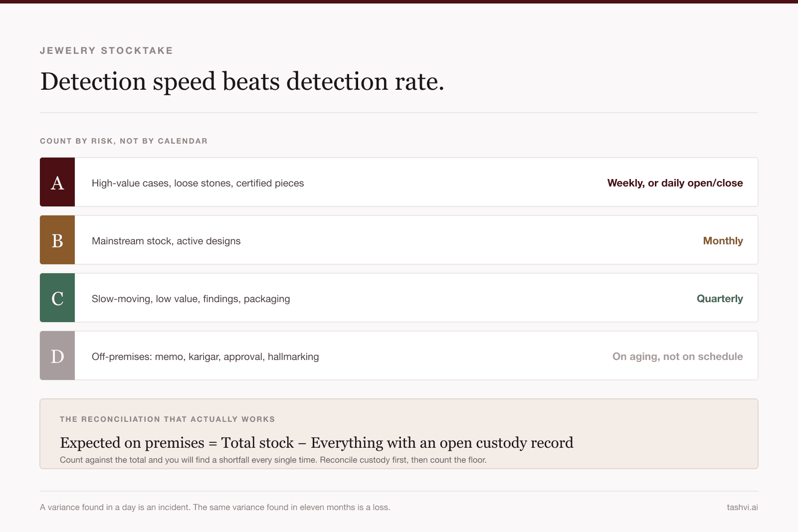Viewport: 798px width, 532px height.
Task: Click 'COUNT BY RISK, NOT BY CALENDAR' subheading
Action: click(124, 141)
